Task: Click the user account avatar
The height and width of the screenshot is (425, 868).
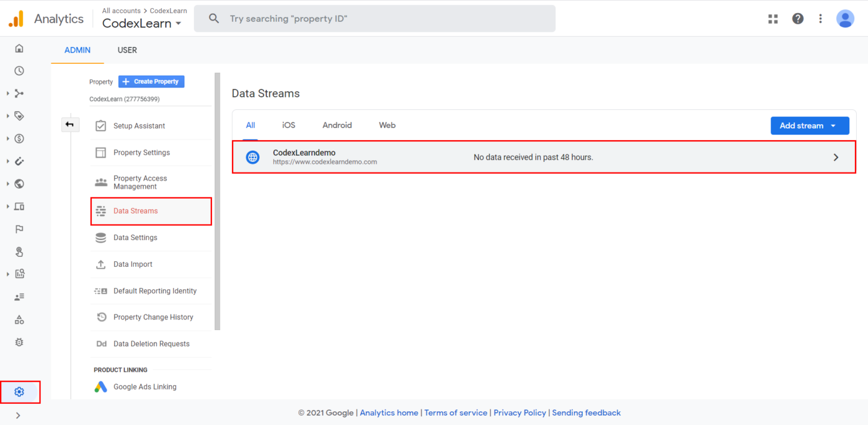Action: click(845, 19)
